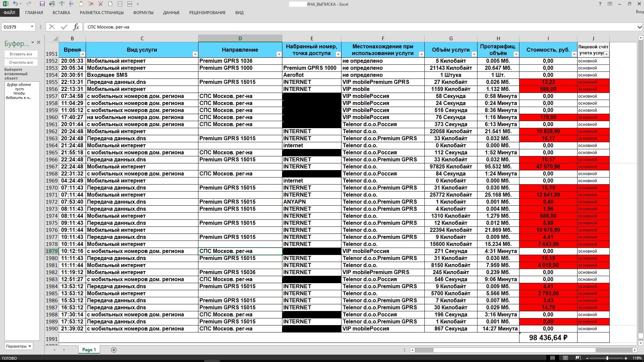Open the РЕЦЕНЗИРОВАНИЕ ribbon tab

click(208, 13)
